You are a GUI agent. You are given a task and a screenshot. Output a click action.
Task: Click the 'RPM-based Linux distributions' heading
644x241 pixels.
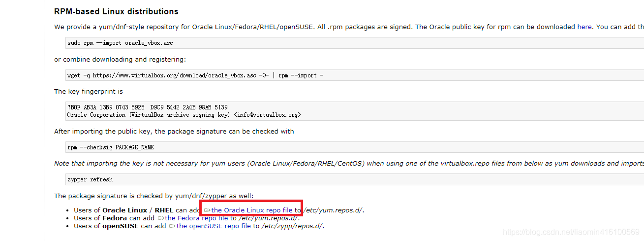116,11
